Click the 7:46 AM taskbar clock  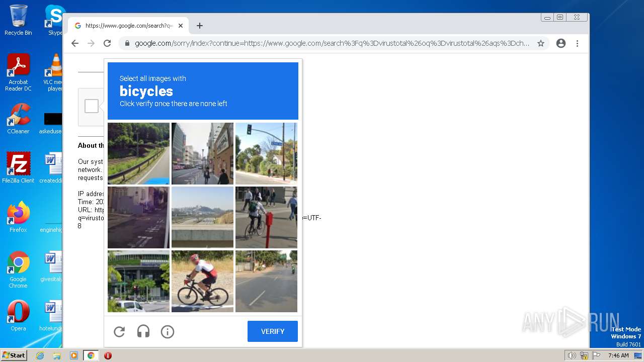(x=618, y=355)
